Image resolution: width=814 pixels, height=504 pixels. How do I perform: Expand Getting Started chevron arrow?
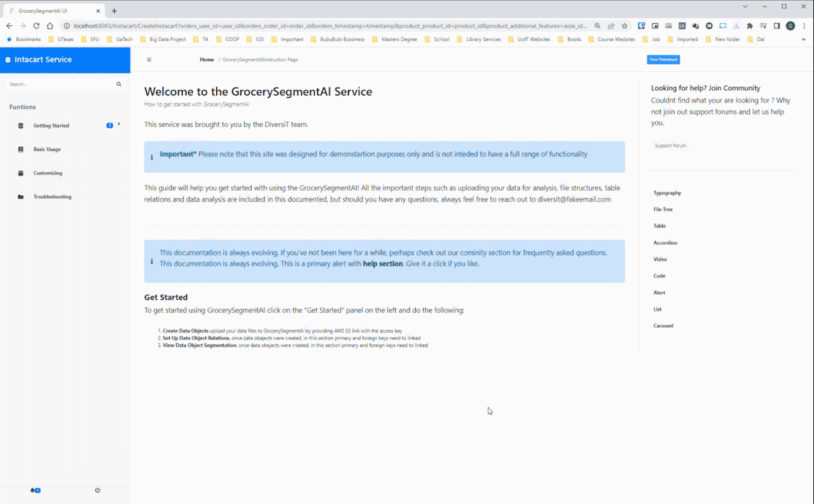tap(119, 125)
